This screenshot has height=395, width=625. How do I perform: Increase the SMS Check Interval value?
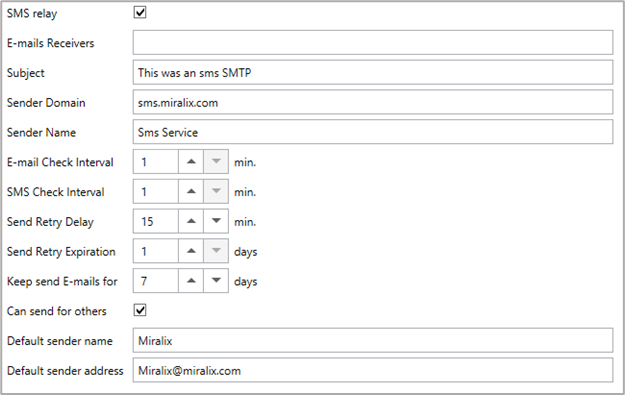click(191, 192)
